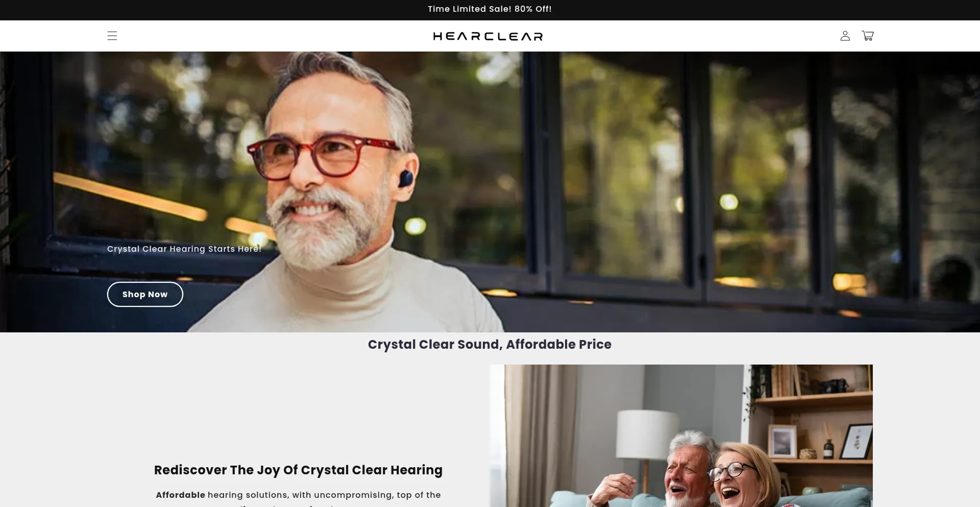
Task: View the shopping cart
Action: (x=868, y=36)
